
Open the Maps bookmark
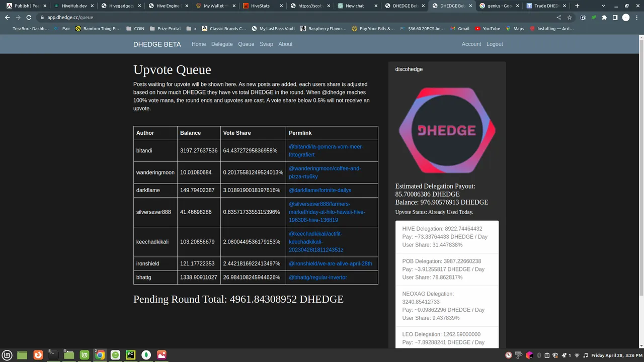[515, 29]
